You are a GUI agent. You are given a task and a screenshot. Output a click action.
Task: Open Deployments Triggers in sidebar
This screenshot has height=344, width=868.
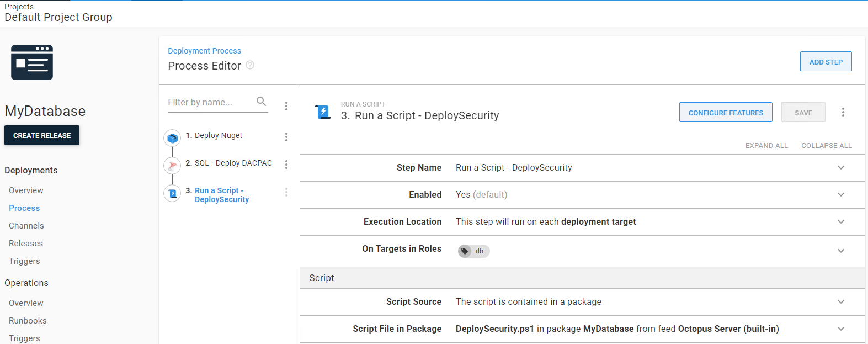click(x=24, y=261)
